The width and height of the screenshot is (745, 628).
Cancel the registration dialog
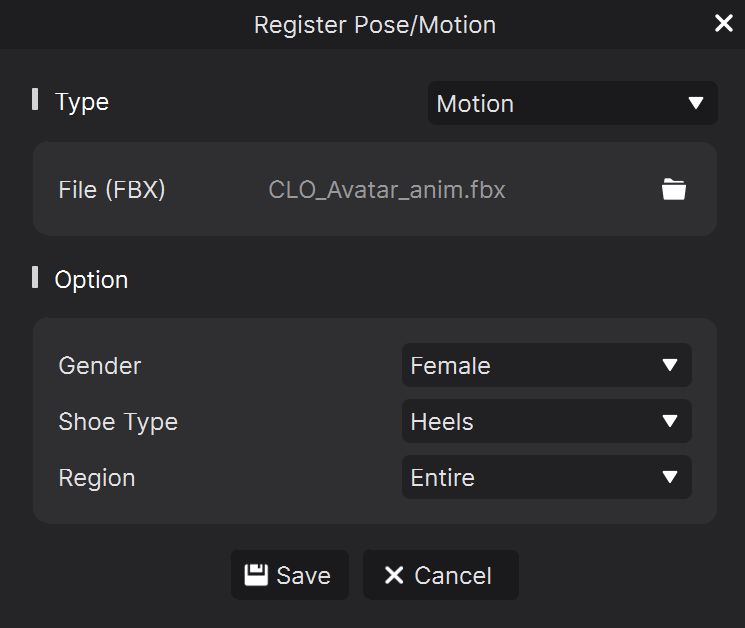(x=441, y=575)
